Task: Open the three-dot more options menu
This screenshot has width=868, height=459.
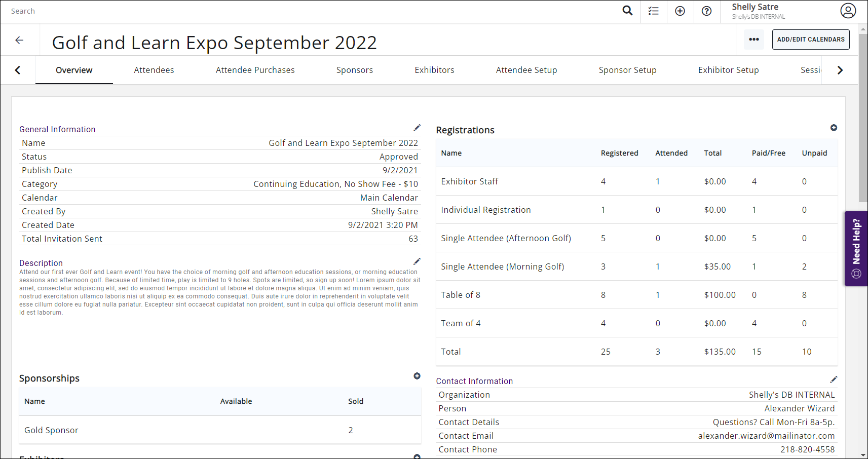Action: (x=754, y=40)
